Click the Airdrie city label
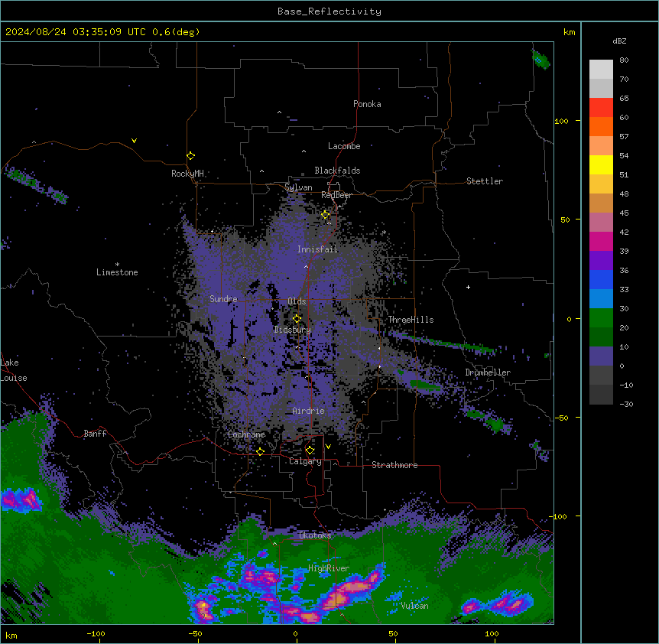The height and width of the screenshot is (644, 659). click(309, 411)
